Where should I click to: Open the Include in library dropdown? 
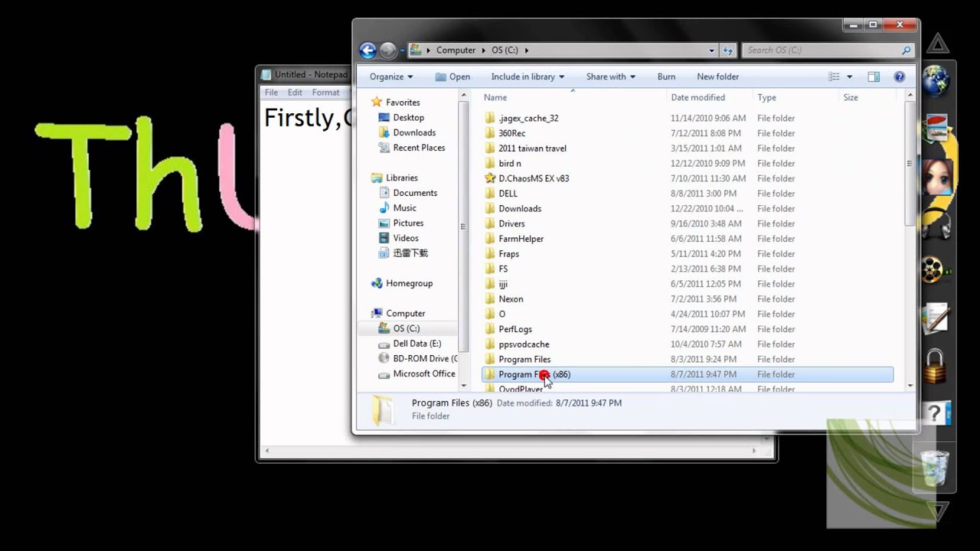pos(528,77)
